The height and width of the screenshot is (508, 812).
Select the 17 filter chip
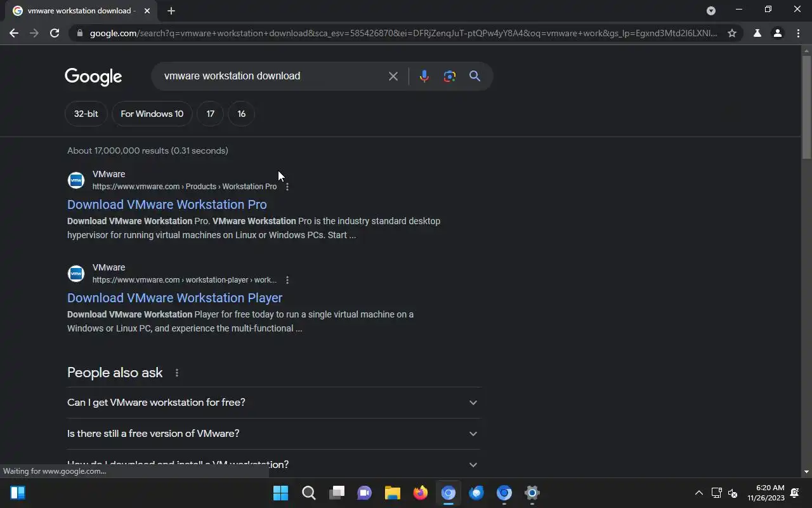pos(211,114)
